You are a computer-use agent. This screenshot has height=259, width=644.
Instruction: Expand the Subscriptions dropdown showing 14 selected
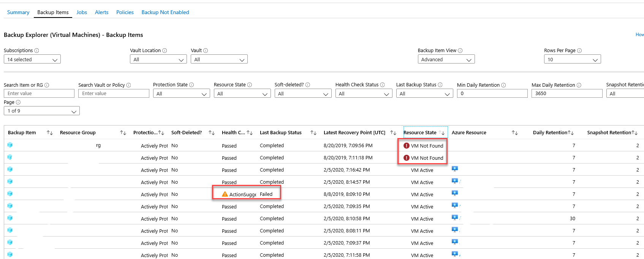32,59
